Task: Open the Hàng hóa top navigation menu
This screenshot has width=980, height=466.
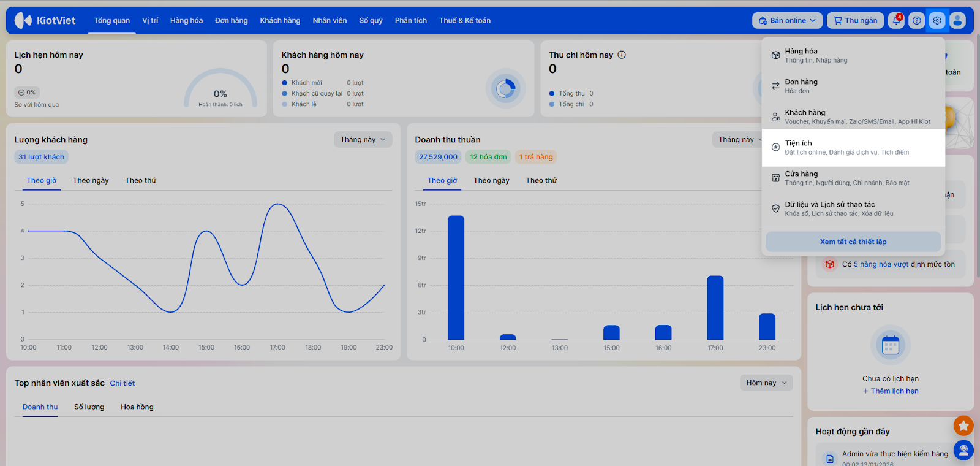Action: pyautogui.click(x=186, y=20)
